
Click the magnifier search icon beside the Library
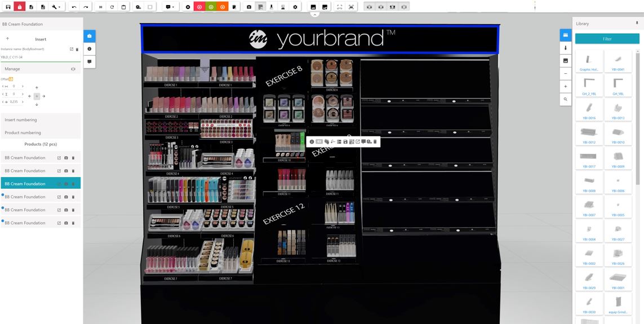pyautogui.click(x=566, y=99)
